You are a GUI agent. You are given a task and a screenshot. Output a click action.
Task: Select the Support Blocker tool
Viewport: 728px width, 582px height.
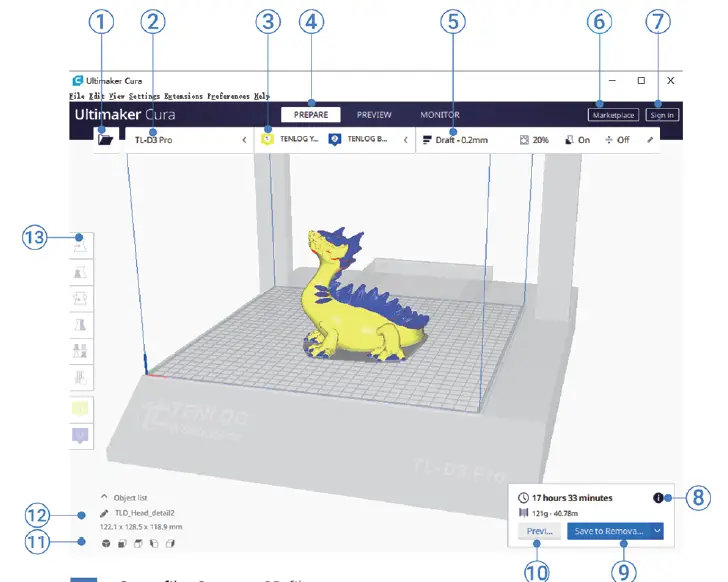[x=81, y=377]
